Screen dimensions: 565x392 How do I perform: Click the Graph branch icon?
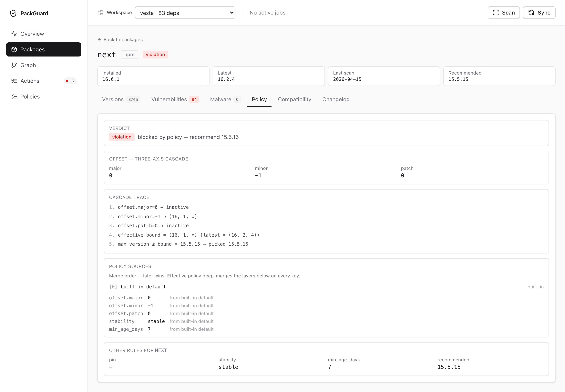pos(14,65)
